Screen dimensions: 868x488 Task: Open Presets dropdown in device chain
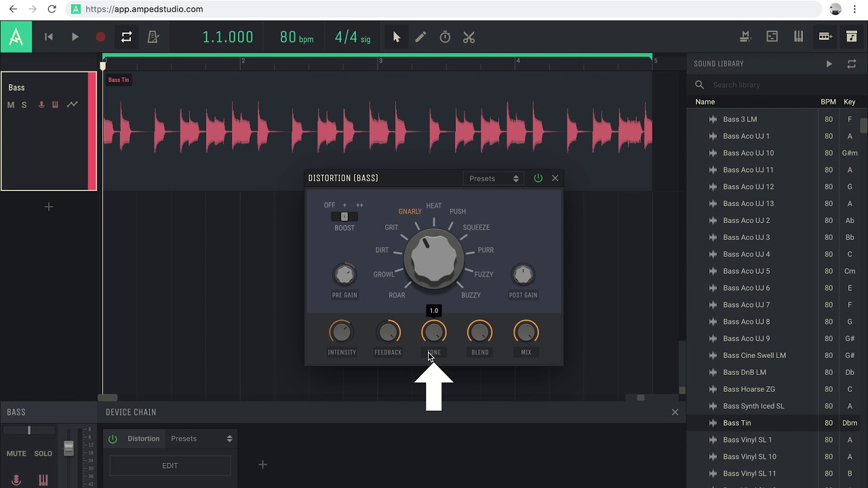click(x=201, y=439)
